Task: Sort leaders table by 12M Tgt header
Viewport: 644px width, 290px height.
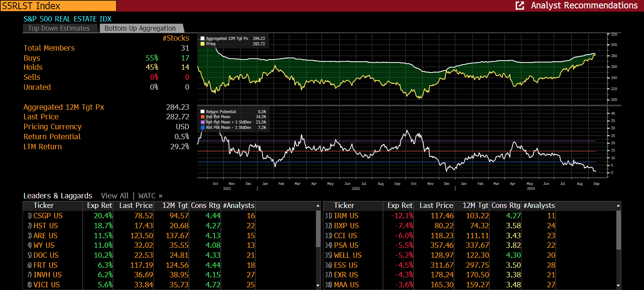Action: [175, 206]
